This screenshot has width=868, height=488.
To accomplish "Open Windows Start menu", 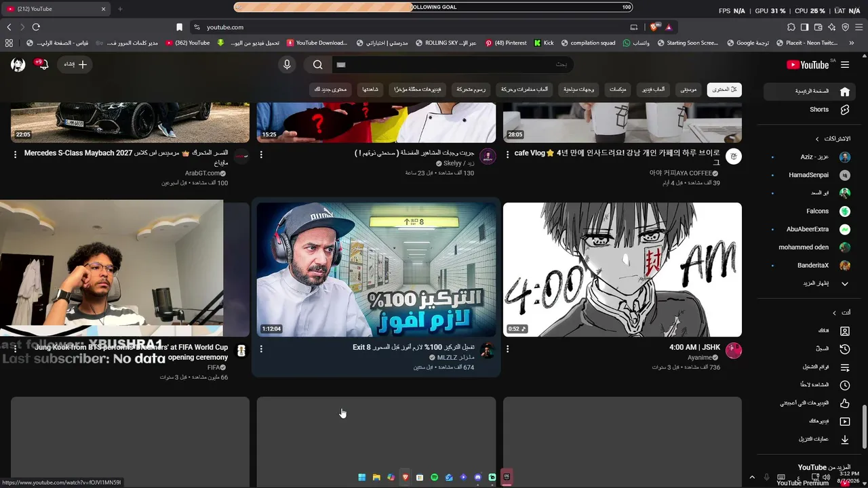I will pos(361,477).
